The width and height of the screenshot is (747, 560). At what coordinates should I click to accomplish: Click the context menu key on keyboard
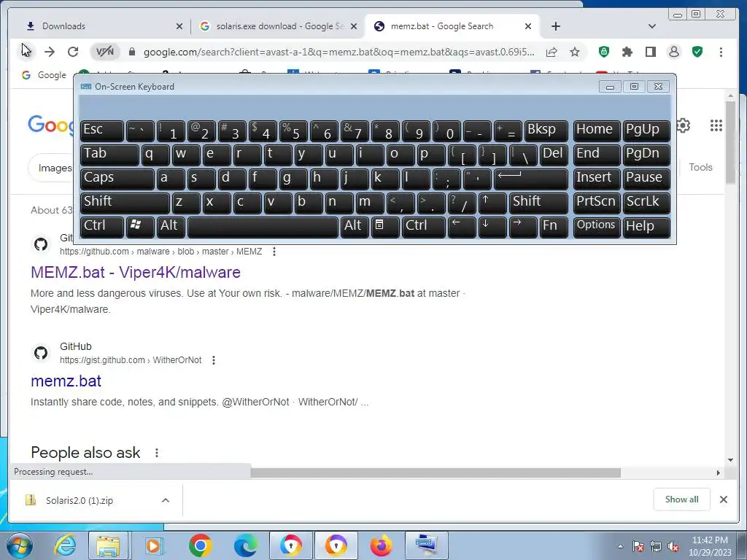click(x=385, y=227)
